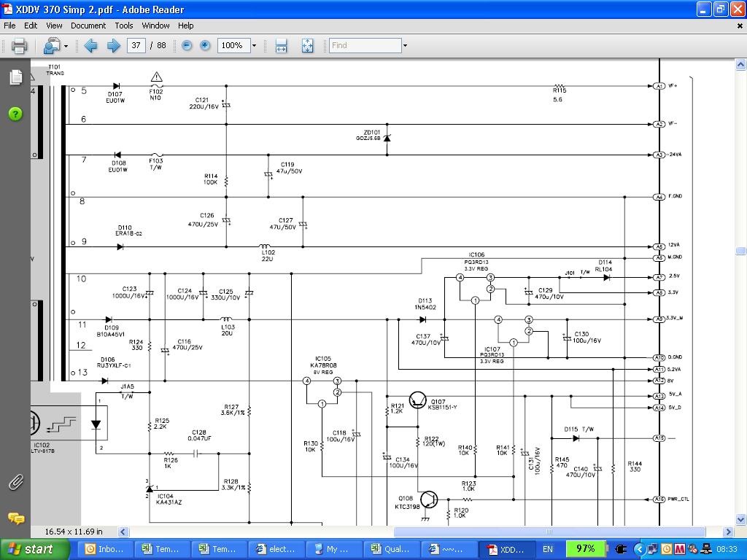
Task: Switch to Inbo... taskbar window
Action: 105,550
